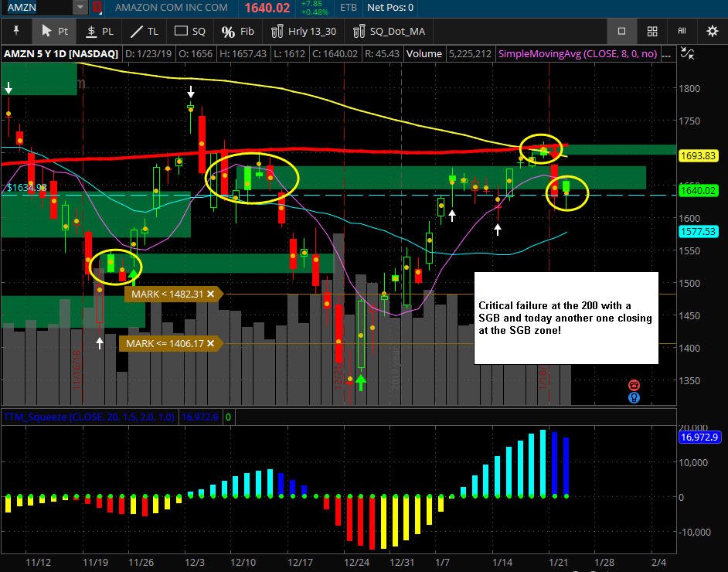Expand the symbol selector dropdown arrow

(x=80, y=8)
